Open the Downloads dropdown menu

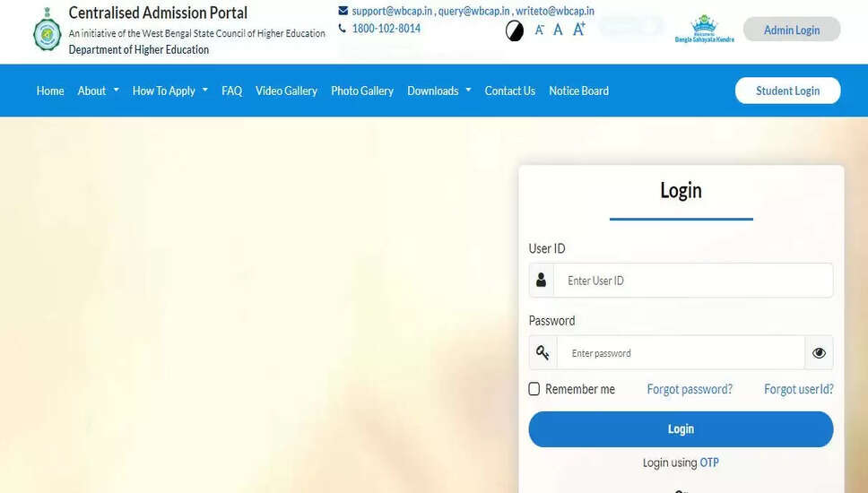(438, 91)
